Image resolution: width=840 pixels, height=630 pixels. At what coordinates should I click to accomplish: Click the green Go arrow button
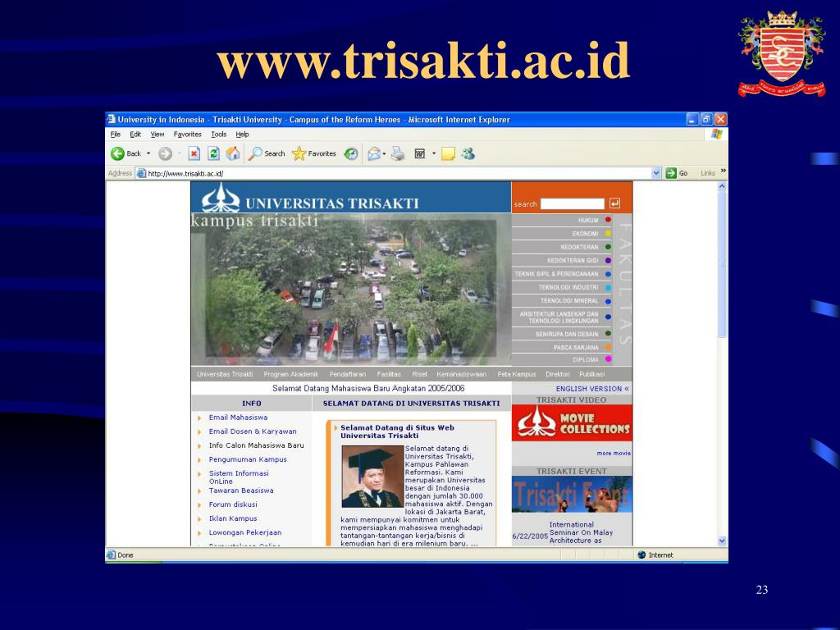point(671,173)
